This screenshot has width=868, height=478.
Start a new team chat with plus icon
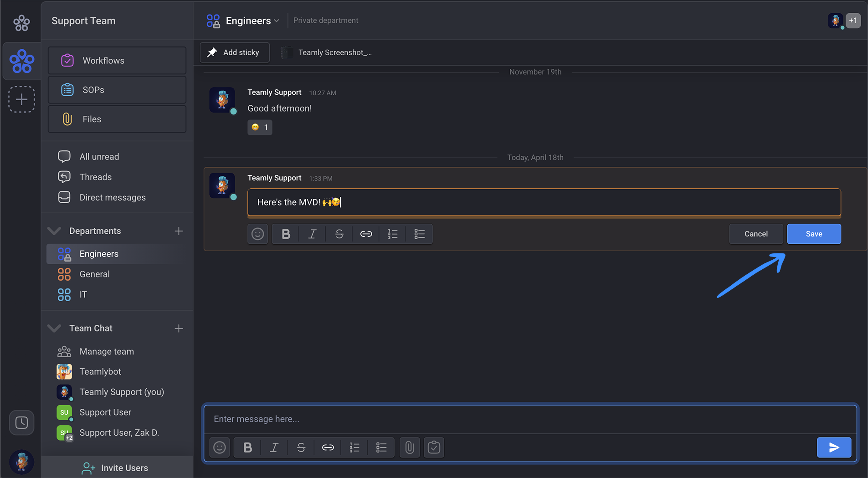pos(179,328)
